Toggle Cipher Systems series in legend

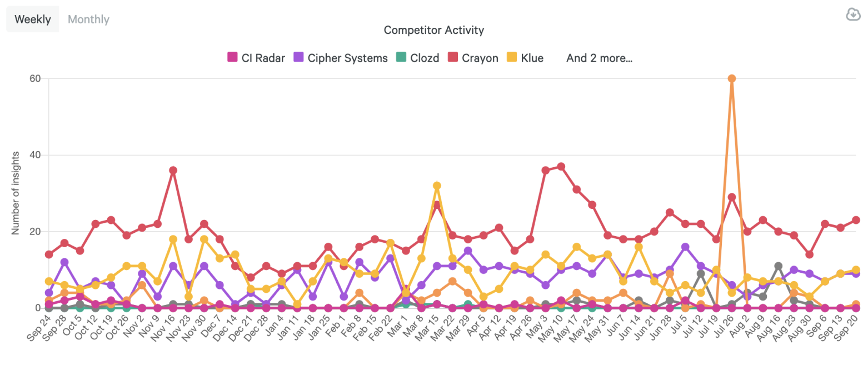(x=347, y=58)
